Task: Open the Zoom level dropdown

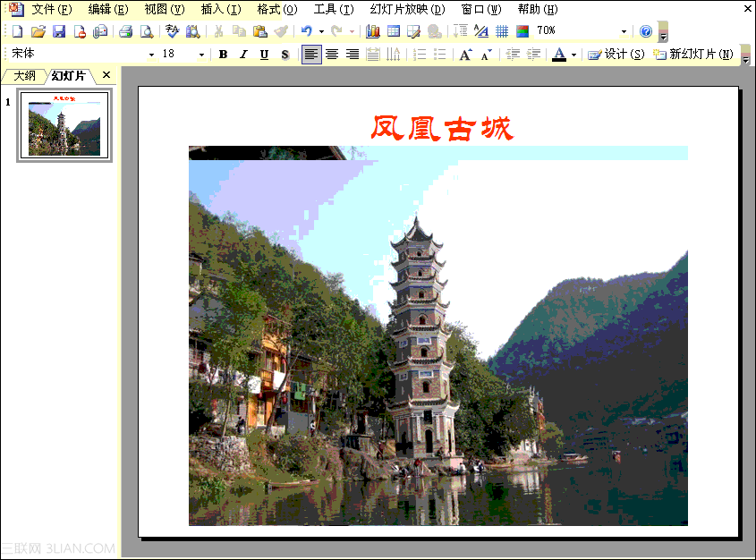Action: click(624, 30)
